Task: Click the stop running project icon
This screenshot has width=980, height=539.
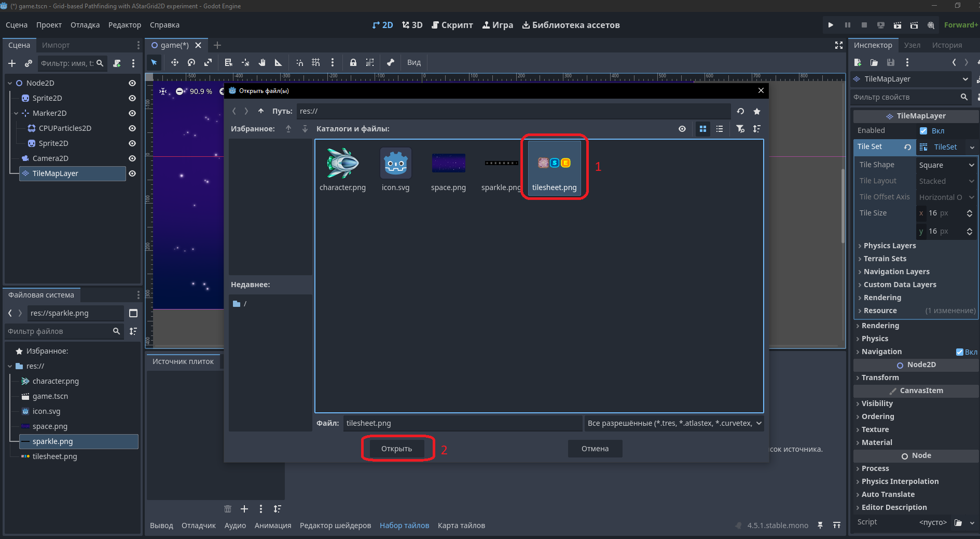Action: (864, 25)
